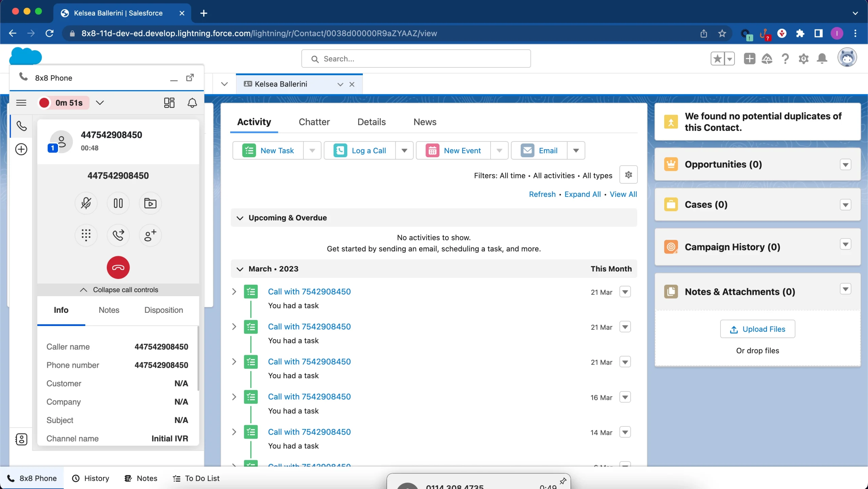Open the dial pad
The width and height of the screenshot is (868, 489).
86,235
